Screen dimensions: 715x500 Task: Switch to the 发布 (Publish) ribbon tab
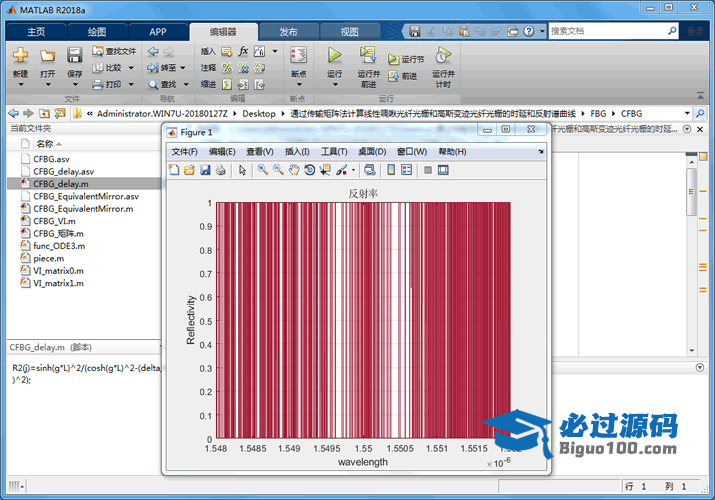(288, 32)
